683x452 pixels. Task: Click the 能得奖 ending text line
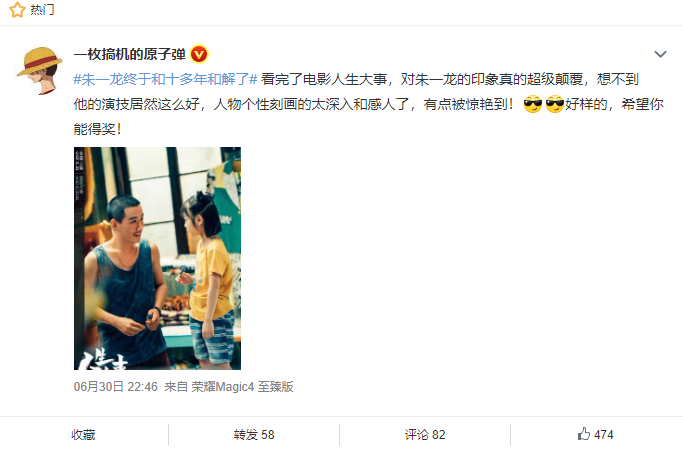pos(97,129)
